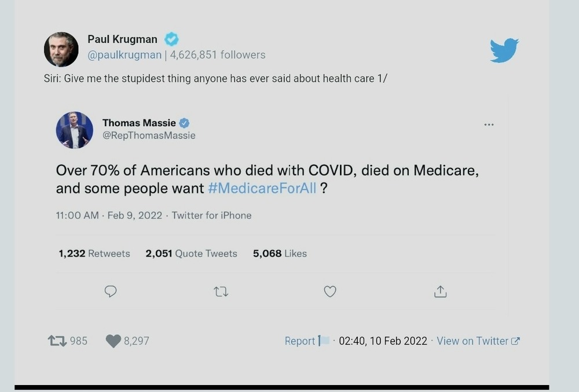Click Thomas Massie's verified badge

(184, 123)
